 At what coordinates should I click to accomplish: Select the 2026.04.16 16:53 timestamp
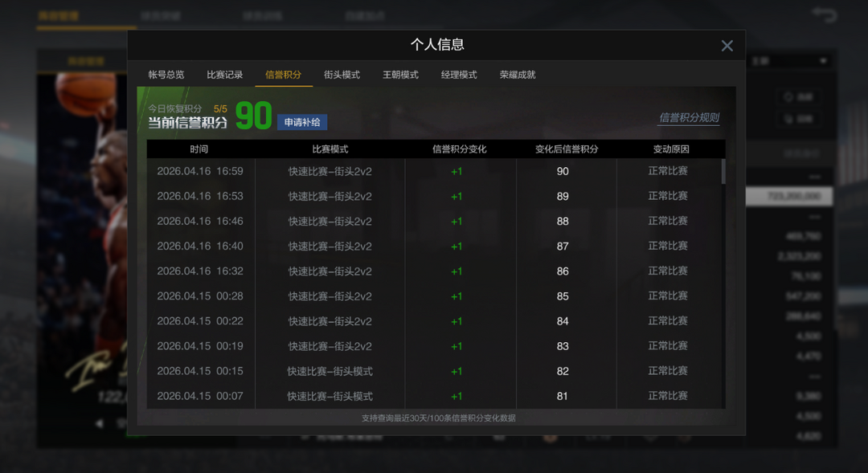click(200, 197)
